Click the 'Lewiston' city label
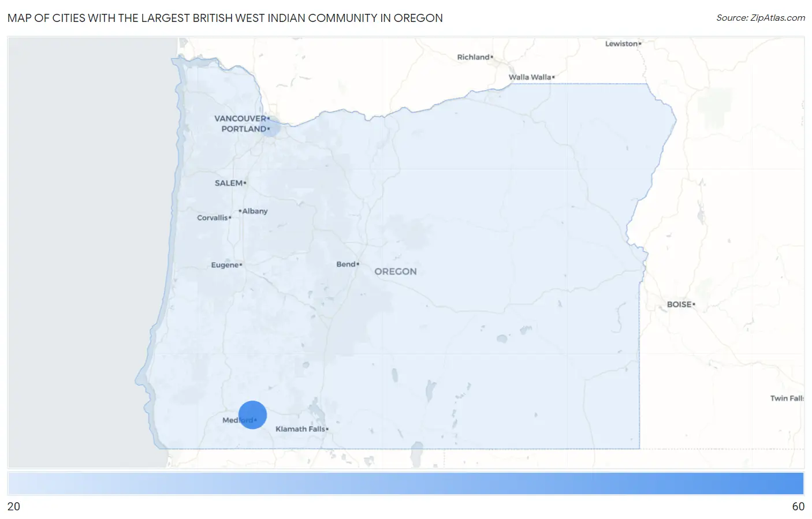The height and width of the screenshot is (519, 812). point(621,44)
